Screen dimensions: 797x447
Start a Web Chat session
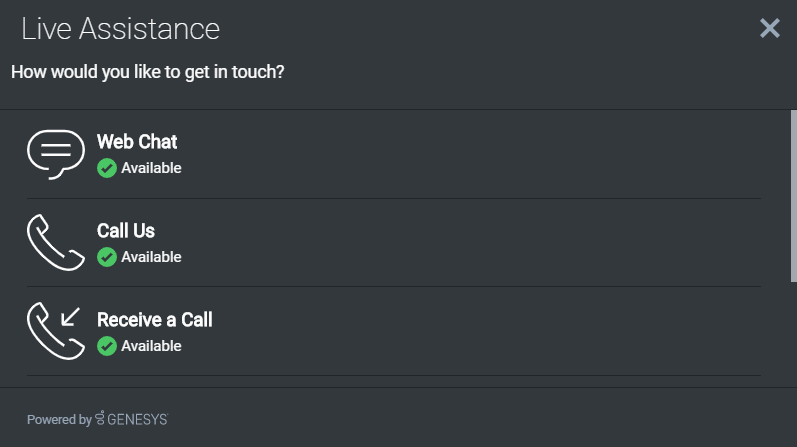[x=137, y=142]
